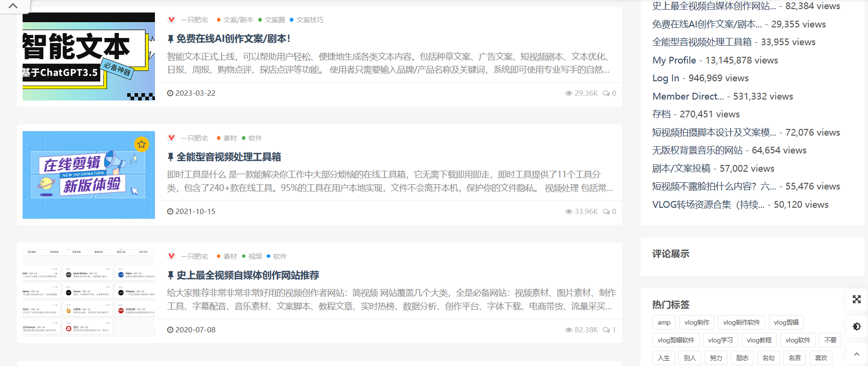The height and width of the screenshot is (366, 868).
Task: Open the 史上最全视频自媒体创作网站推荐 article title
Action: (x=247, y=275)
